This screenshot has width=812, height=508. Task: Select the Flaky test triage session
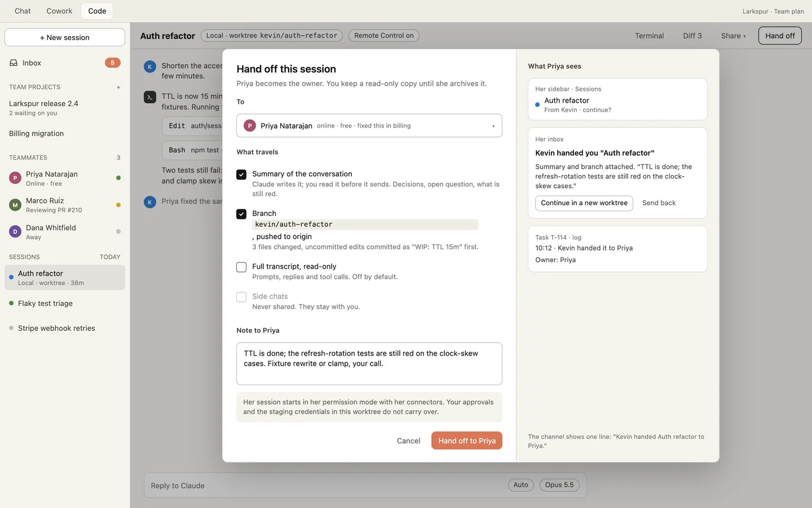click(x=65, y=304)
